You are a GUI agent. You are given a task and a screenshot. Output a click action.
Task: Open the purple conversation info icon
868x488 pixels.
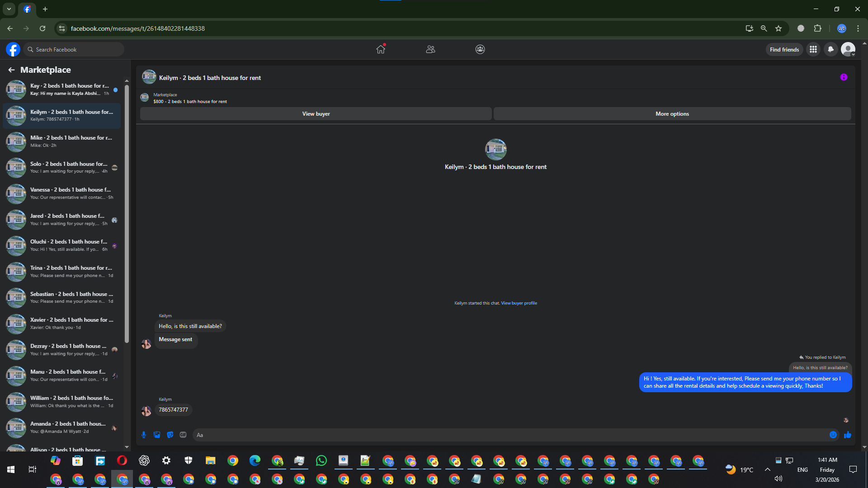point(844,77)
